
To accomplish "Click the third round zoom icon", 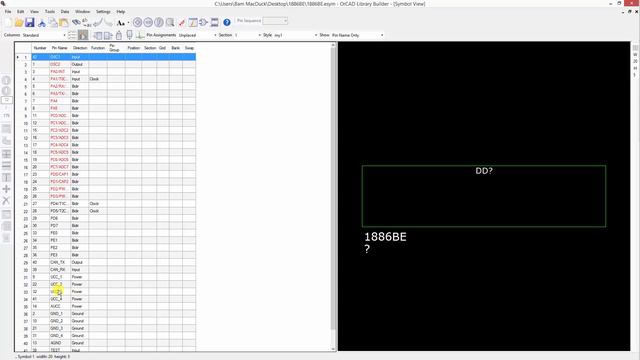I will [x=159, y=22].
